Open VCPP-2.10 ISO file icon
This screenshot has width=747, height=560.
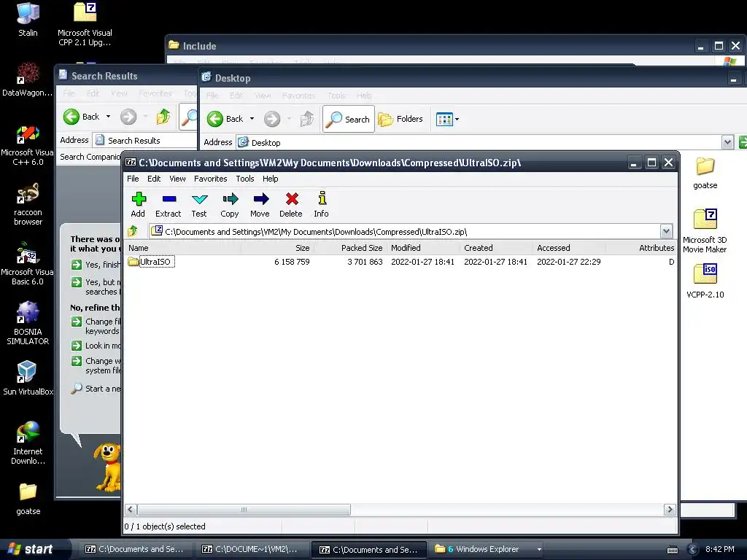pyautogui.click(x=705, y=281)
